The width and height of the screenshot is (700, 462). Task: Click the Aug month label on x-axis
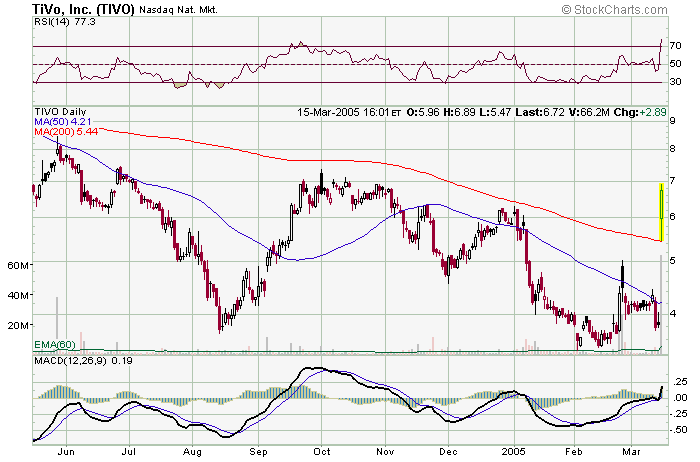(192, 452)
